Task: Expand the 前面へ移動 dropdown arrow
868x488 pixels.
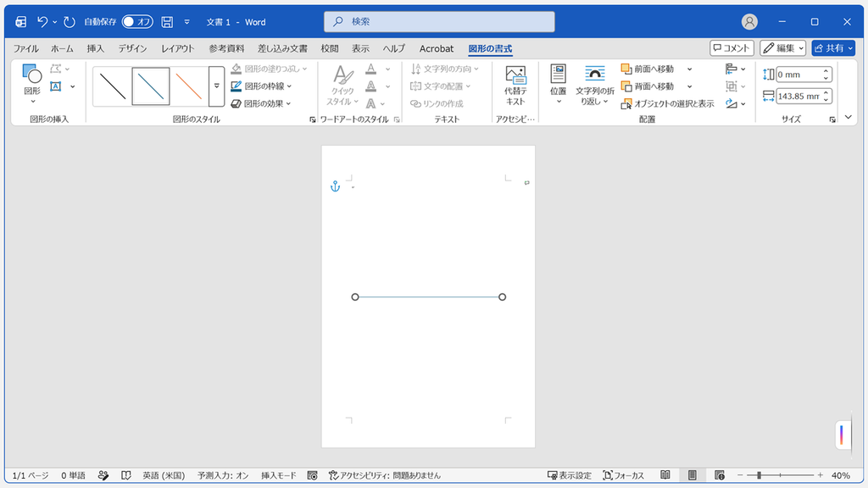Action: tap(689, 69)
